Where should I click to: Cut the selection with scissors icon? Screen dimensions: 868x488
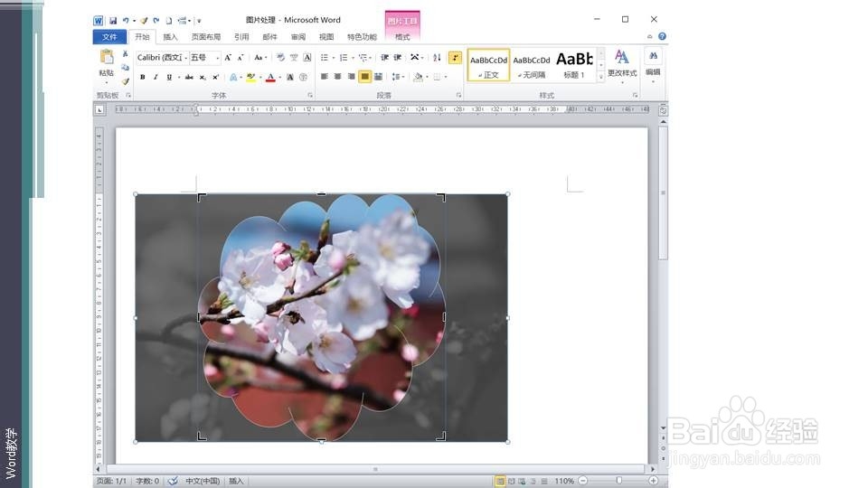(125, 54)
